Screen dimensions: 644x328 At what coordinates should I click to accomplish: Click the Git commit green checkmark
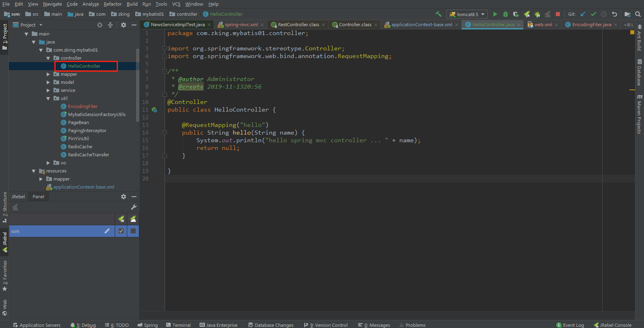(593, 14)
